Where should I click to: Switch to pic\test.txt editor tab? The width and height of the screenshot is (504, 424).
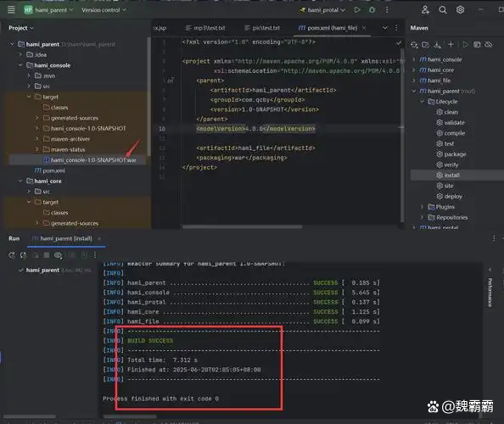pyautogui.click(x=262, y=28)
